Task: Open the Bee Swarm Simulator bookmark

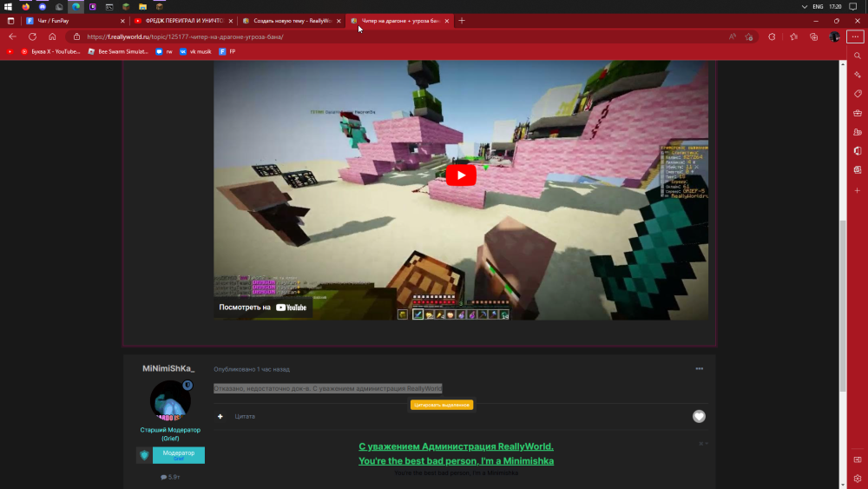Action: (118, 51)
